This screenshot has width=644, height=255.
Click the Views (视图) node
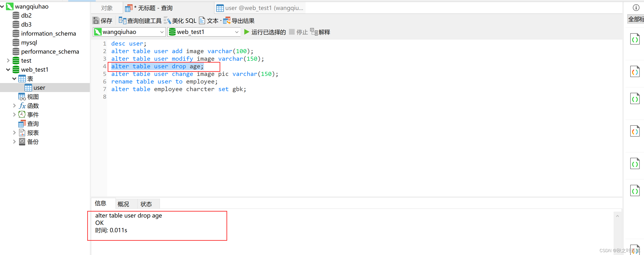(29, 97)
